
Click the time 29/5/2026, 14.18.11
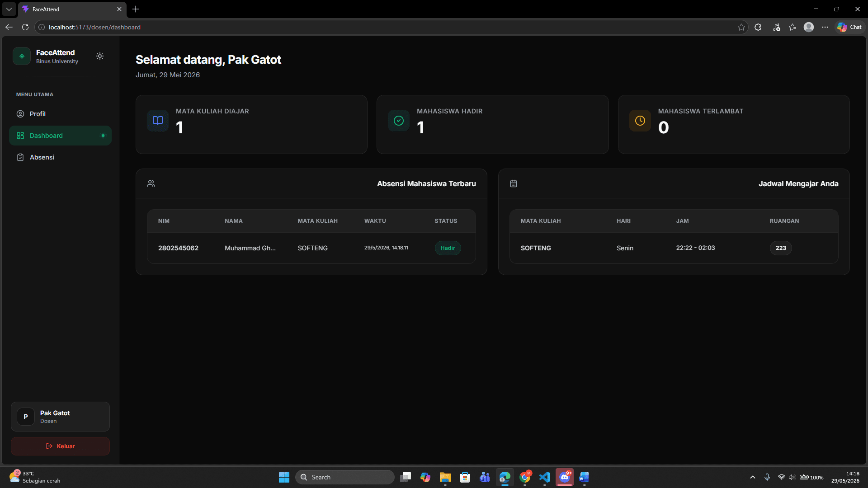point(386,248)
